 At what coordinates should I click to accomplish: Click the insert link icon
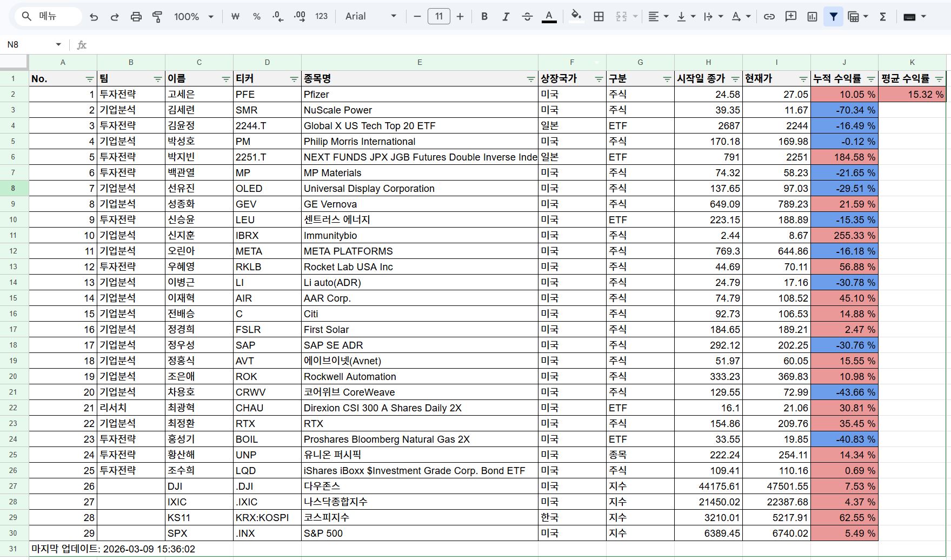click(769, 17)
